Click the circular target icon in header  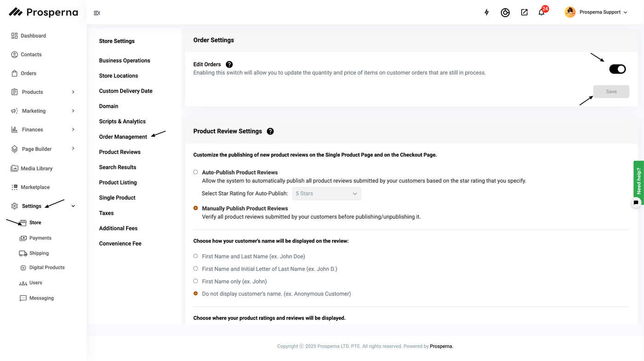click(505, 12)
